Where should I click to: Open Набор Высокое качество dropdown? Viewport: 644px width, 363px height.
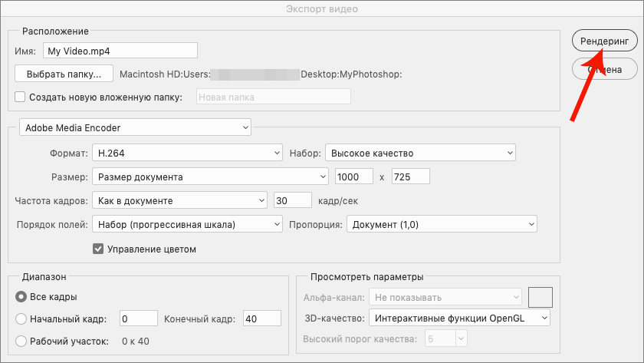pos(420,153)
